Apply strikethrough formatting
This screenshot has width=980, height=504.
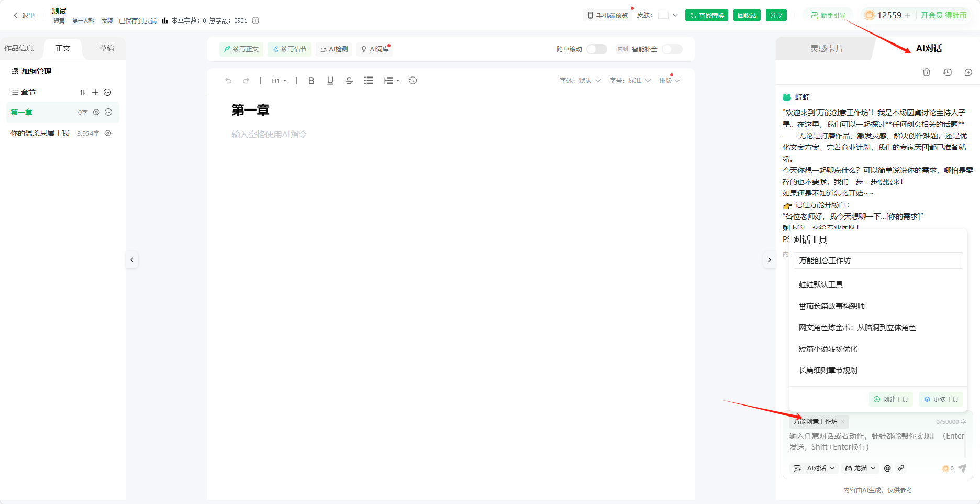coord(349,81)
